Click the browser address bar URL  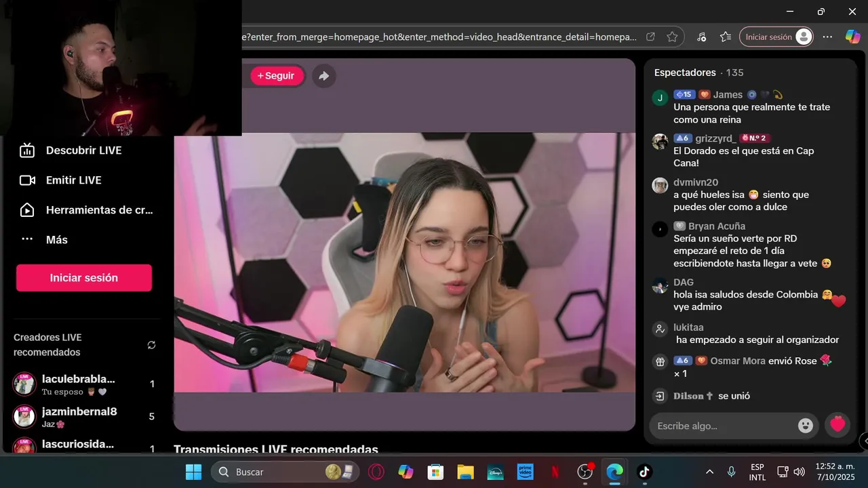pyautogui.click(x=440, y=37)
